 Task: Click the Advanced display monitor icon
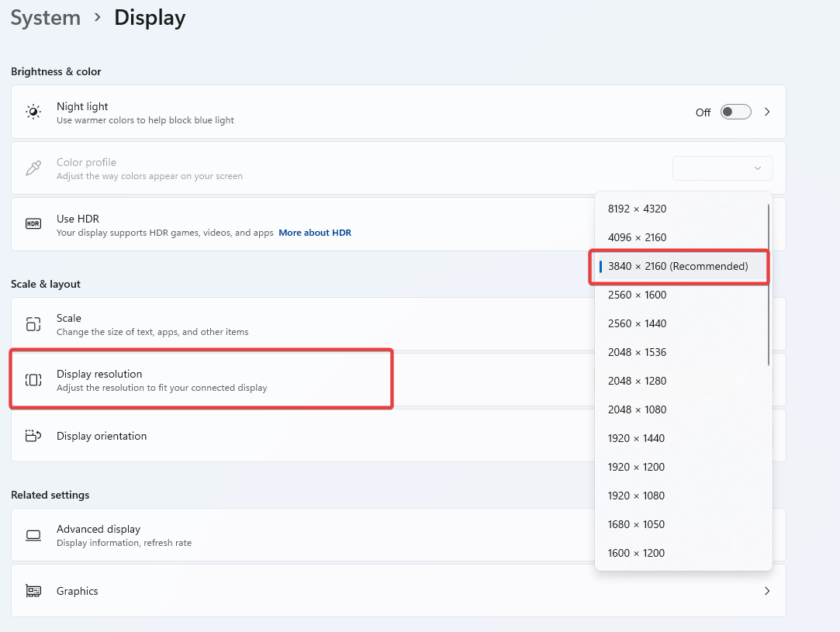[33, 535]
